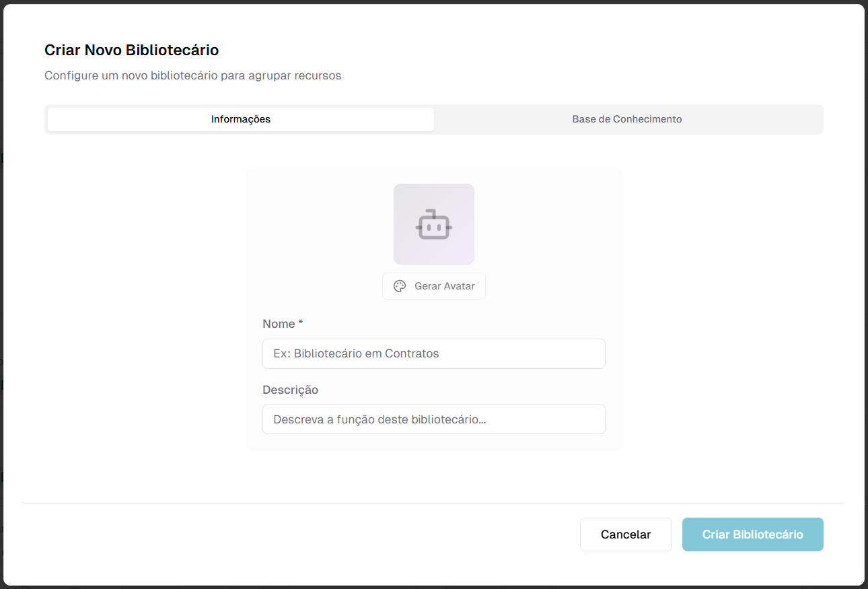Screen dimensions: 868x589
Task: Click the Criar Bibliotecário button
Action: pos(753,534)
